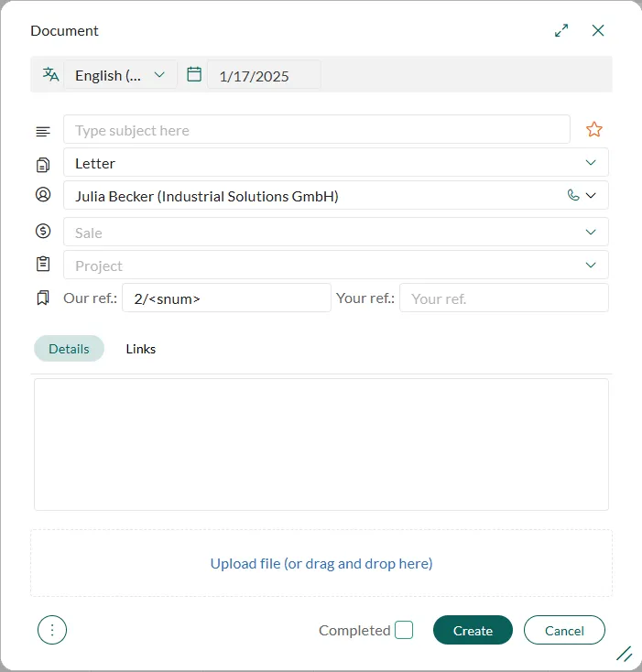Click the dollar sale icon

(42, 232)
